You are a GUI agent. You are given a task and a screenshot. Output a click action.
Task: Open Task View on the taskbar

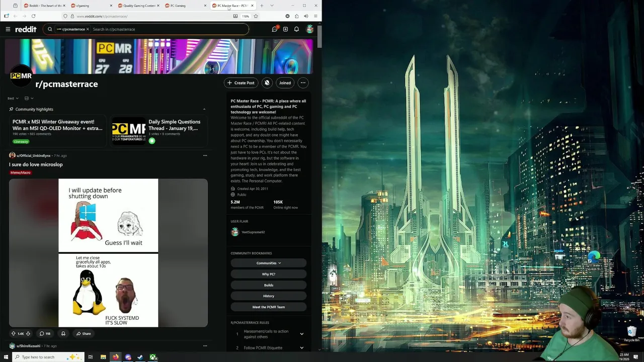coord(91,357)
